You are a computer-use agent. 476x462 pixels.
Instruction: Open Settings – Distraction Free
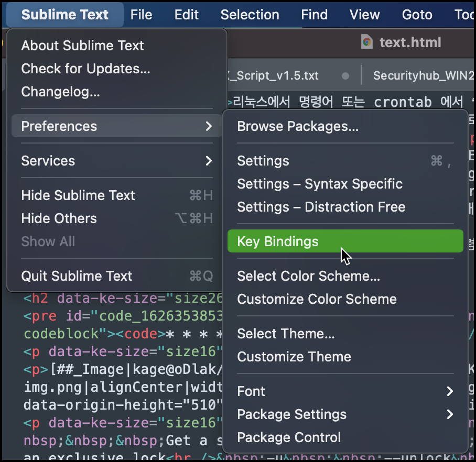coord(345,207)
